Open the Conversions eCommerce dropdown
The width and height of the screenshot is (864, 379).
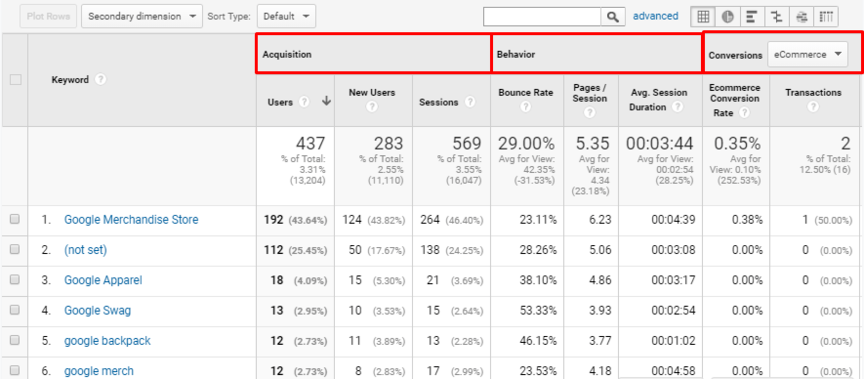(807, 55)
